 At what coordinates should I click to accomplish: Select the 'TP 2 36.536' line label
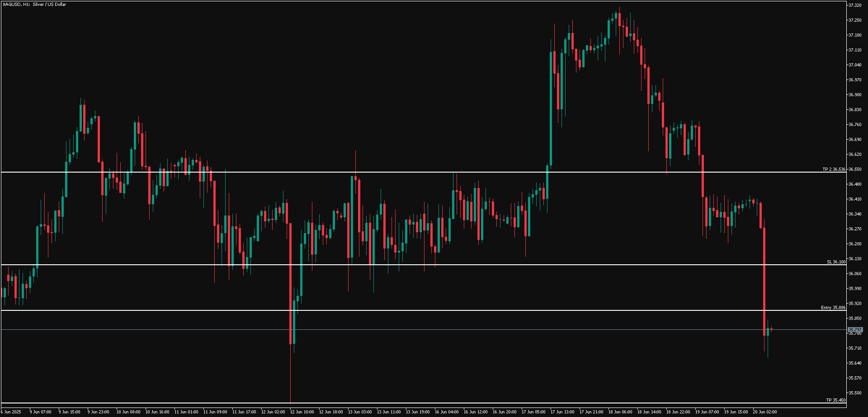point(834,169)
